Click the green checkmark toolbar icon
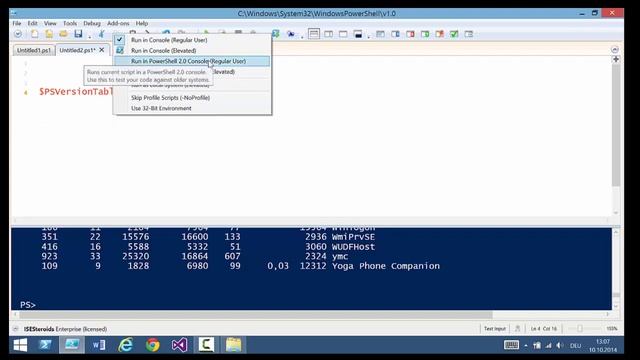Viewport: 640px width, 360px height. click(454, 34)
